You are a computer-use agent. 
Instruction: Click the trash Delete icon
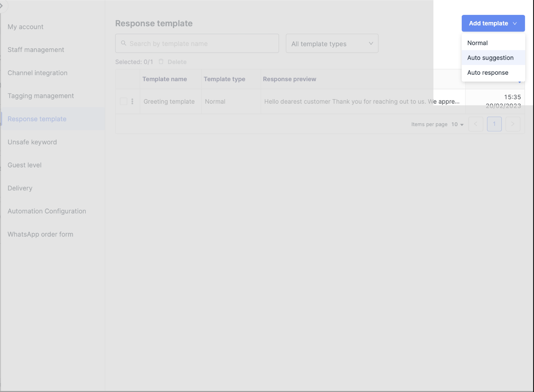(x=161, y=62)
